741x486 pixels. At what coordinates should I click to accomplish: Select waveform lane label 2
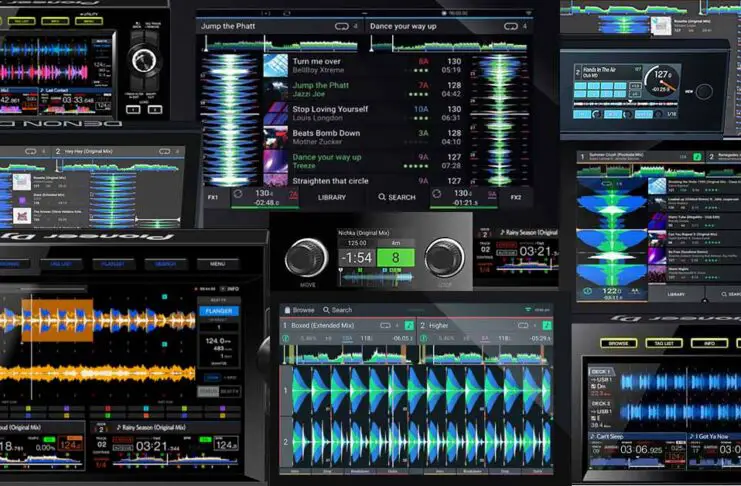[285, 442]
